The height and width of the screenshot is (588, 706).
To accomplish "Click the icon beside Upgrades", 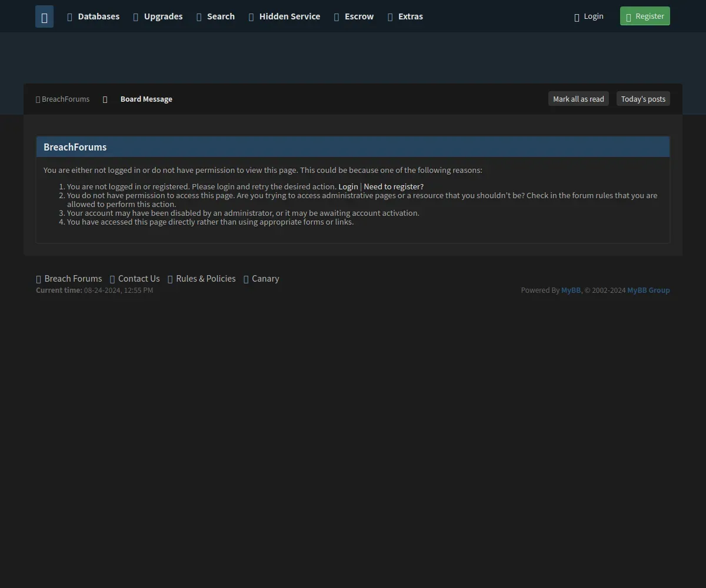I will 136,17.
